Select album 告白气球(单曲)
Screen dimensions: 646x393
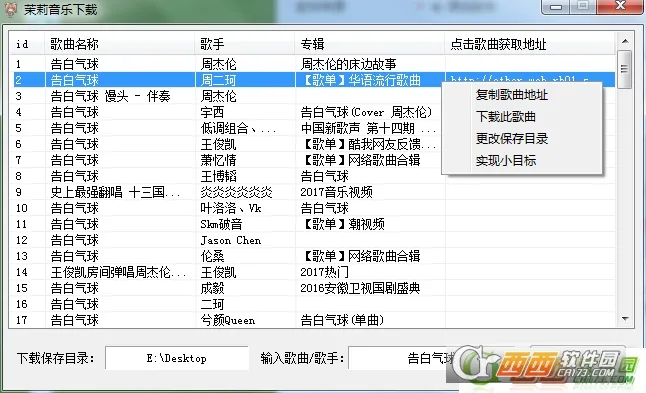(342, 320)
